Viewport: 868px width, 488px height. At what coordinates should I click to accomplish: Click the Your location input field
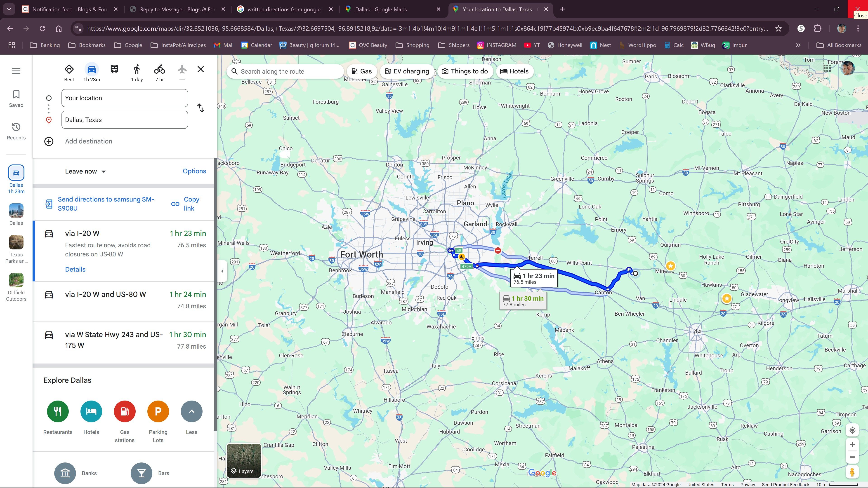click(125, 98)
